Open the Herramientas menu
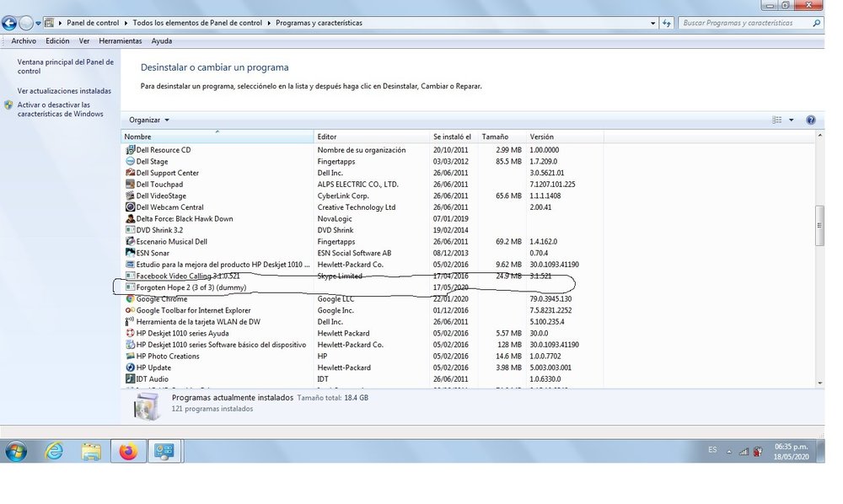843x504 pixels. click(x=121, y=40)
